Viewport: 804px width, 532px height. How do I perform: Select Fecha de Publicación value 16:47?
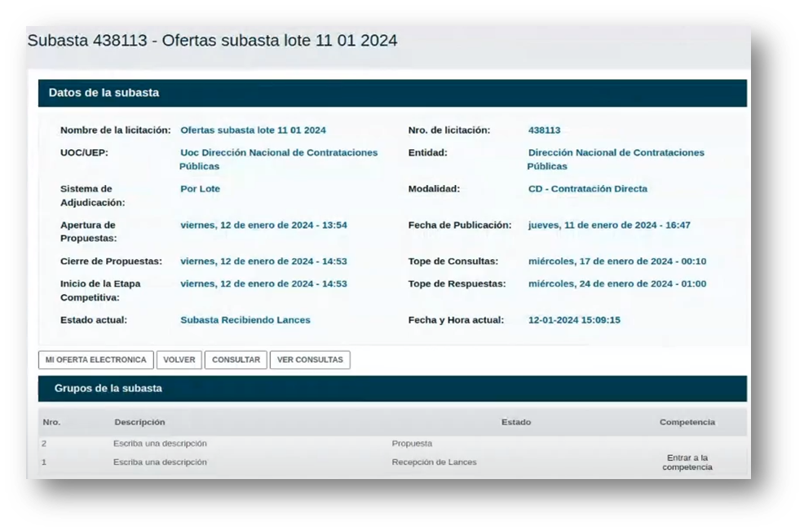[609, 225]
